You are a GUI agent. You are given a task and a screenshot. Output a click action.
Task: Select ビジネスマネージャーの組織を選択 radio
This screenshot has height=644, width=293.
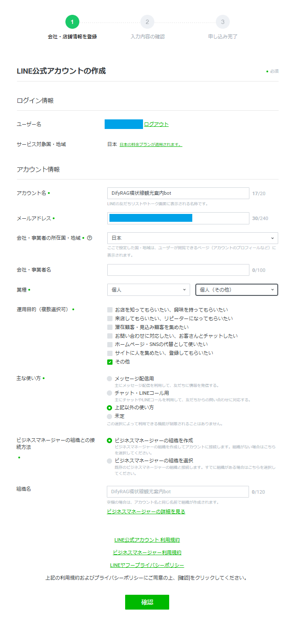tap(109, 461)
